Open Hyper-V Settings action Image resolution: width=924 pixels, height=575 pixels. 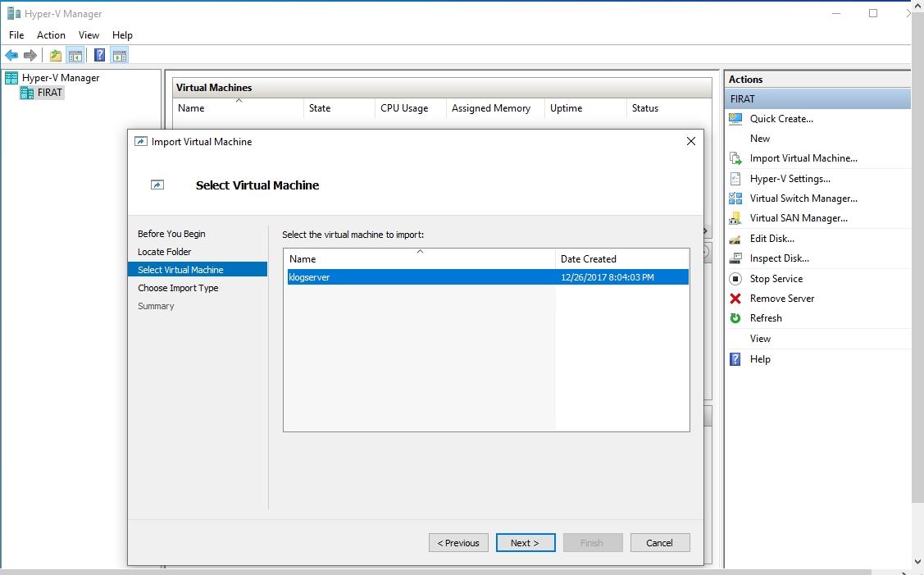coord(790,179)
